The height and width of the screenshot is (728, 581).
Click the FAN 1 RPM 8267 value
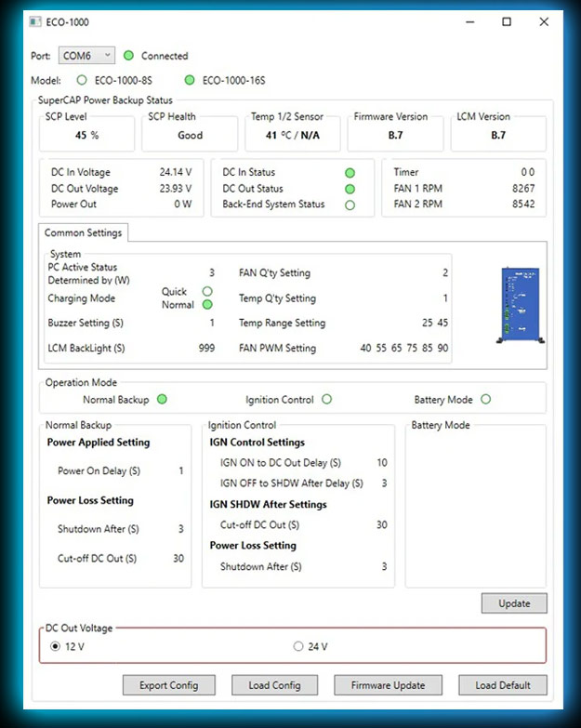[523, 189]
